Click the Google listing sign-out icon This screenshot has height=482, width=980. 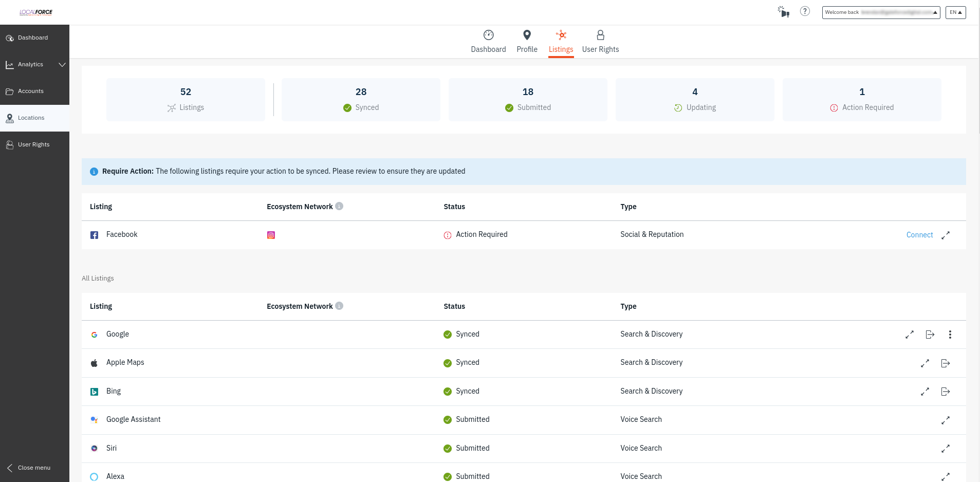click(930, 335)
